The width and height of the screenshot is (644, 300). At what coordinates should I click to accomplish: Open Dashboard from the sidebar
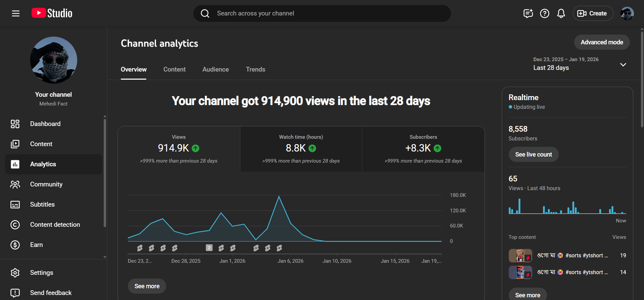coord(45,124)
